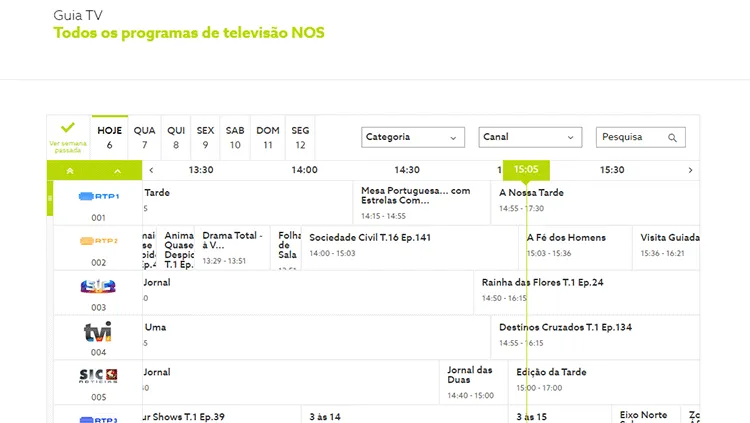
Task: Select the DOM 11 day tab
Action: coord(268,137)
